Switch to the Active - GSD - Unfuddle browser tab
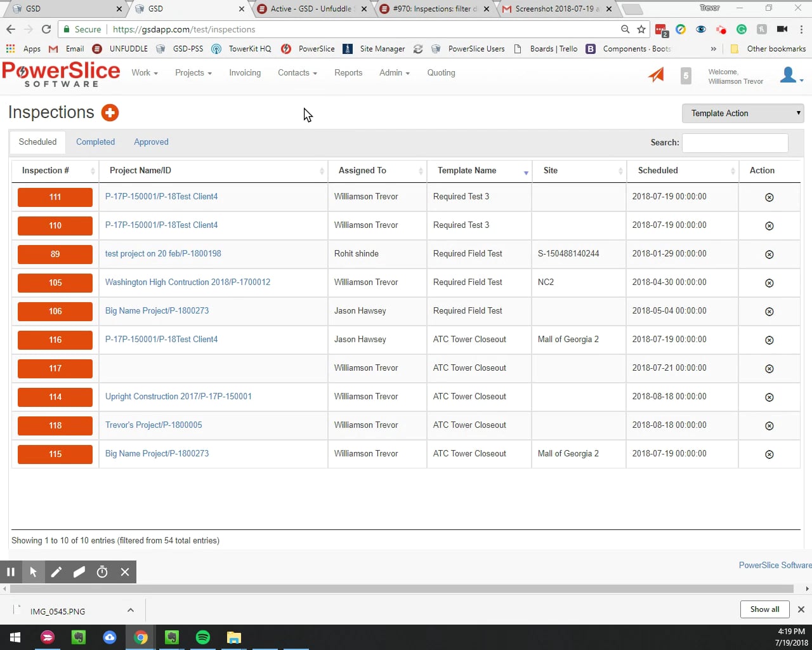This screenshot has height=650, width=812. [x=311, y=9]
